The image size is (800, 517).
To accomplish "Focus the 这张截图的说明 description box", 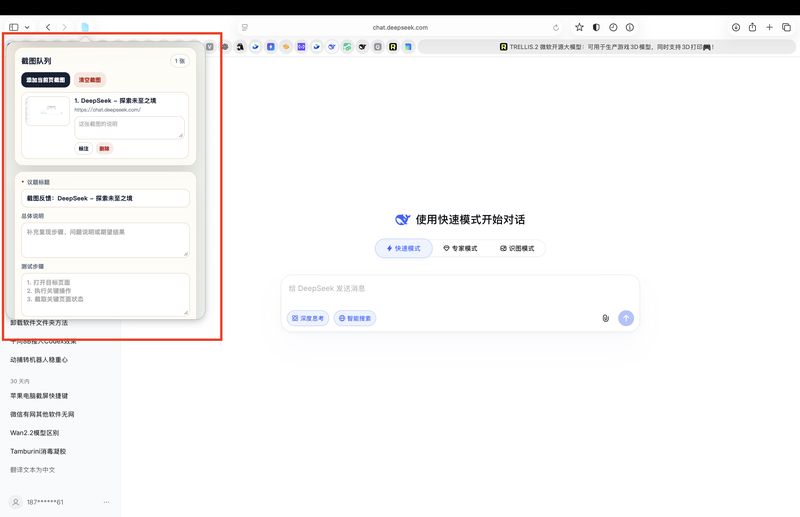I will click(x=129, y=128).
